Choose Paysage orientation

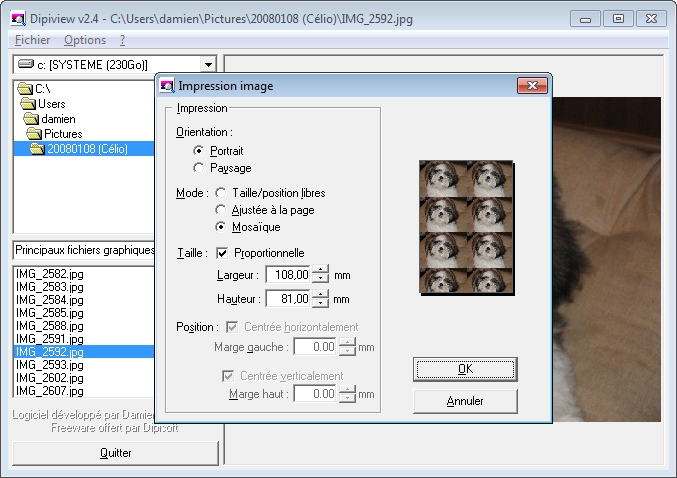[199, 168]
